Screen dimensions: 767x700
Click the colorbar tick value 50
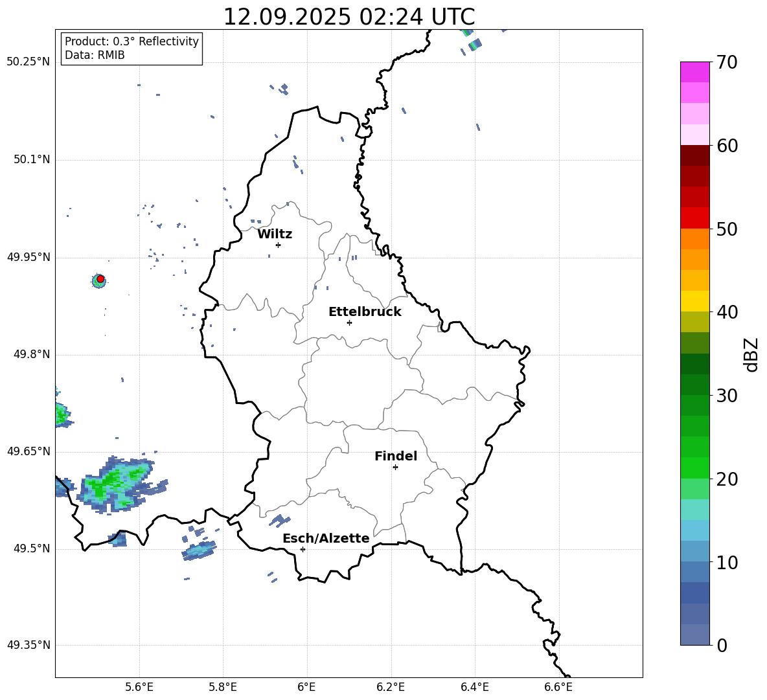tap(727, 229)
